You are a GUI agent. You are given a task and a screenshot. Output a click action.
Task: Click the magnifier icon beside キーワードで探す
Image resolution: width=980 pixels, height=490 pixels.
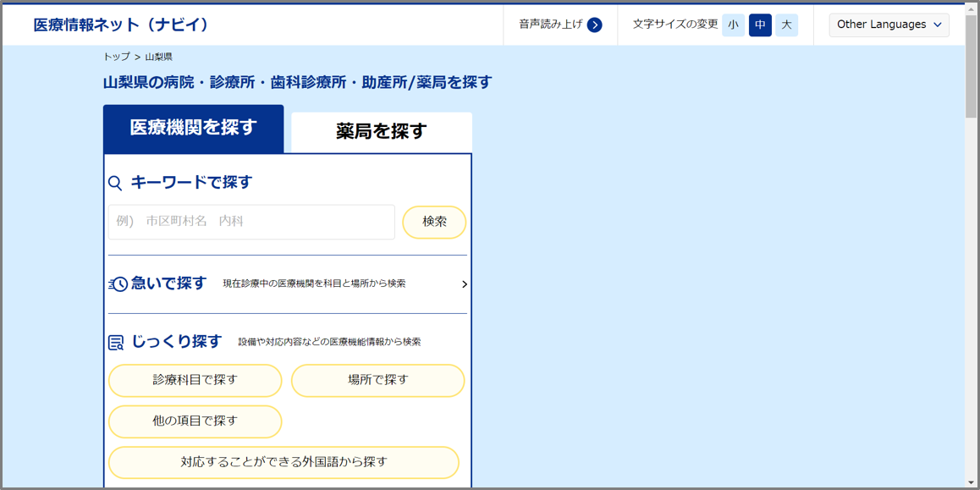115,183
